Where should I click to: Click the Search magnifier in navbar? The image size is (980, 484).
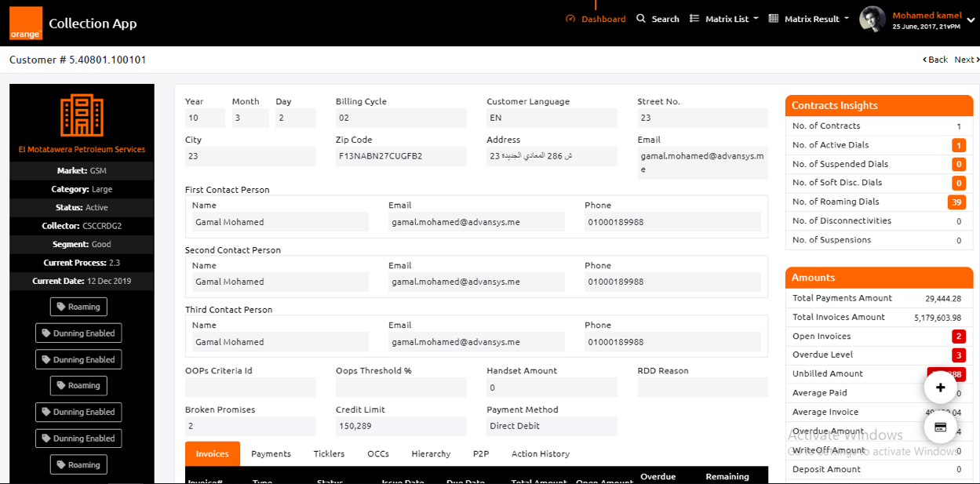[641, 19]
